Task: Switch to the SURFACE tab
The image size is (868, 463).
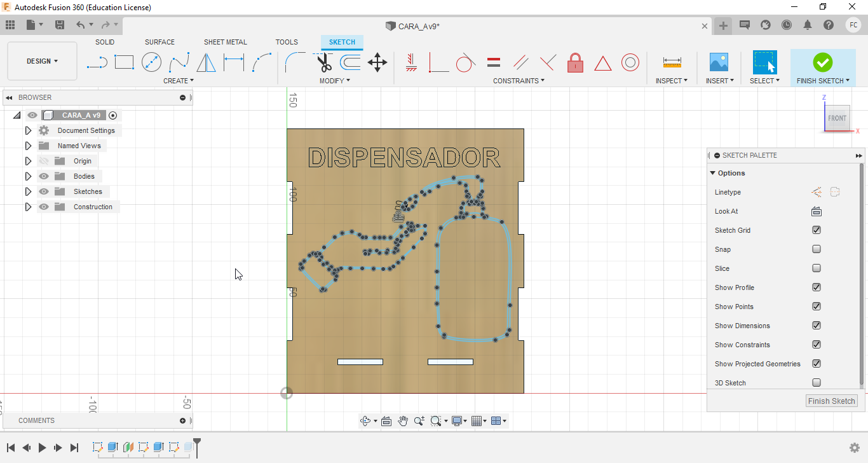Action: point(159,42)
